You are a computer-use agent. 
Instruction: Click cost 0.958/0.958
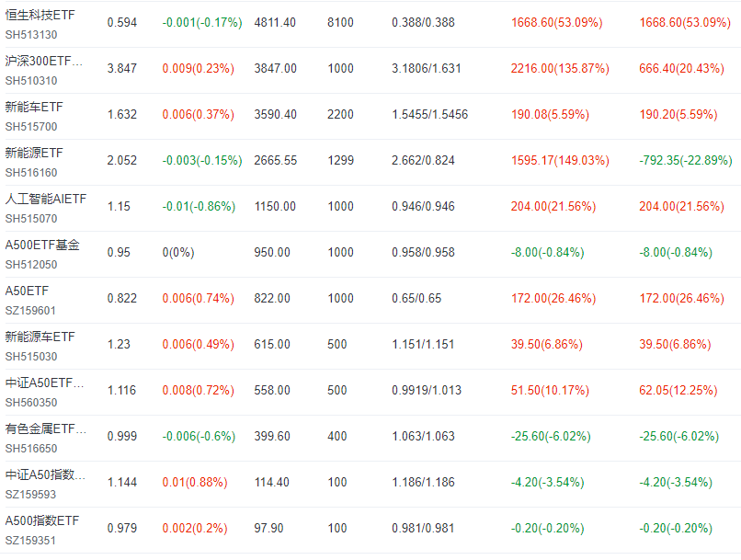click(424, 252)
